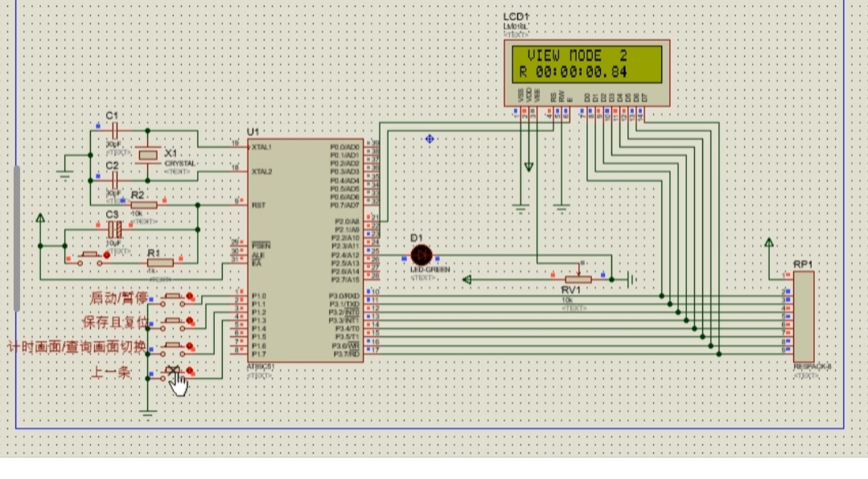868x479 pixels.
Task: Click the 启动/暂停 label text
Action: click(120, 298)
